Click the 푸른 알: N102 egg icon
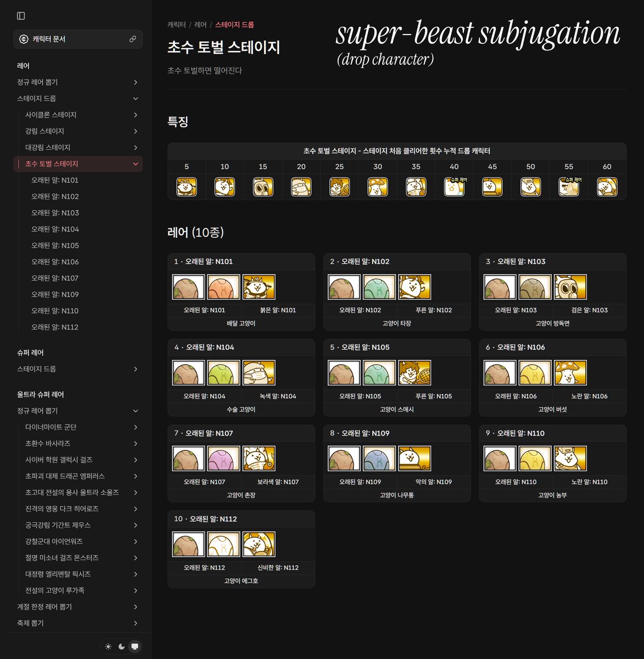Viewport: 644px width, 659px height. click(x=379, y=287)
